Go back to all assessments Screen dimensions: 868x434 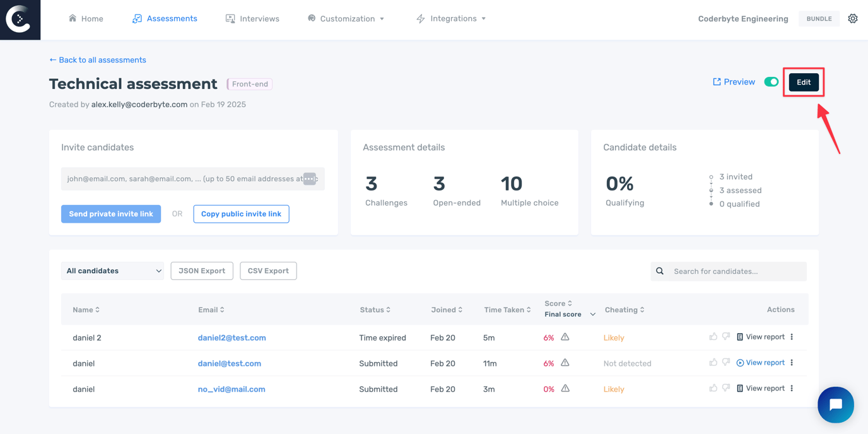(98, 60)
